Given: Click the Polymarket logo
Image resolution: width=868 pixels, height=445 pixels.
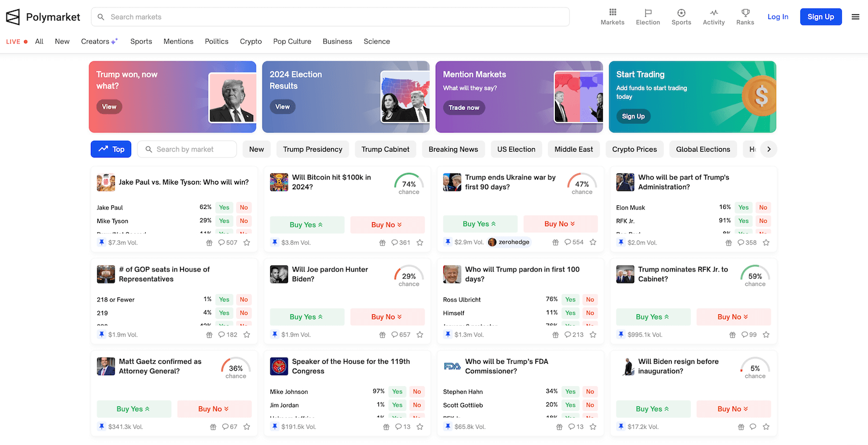Looking at the screenshot, I should point(43,17).
